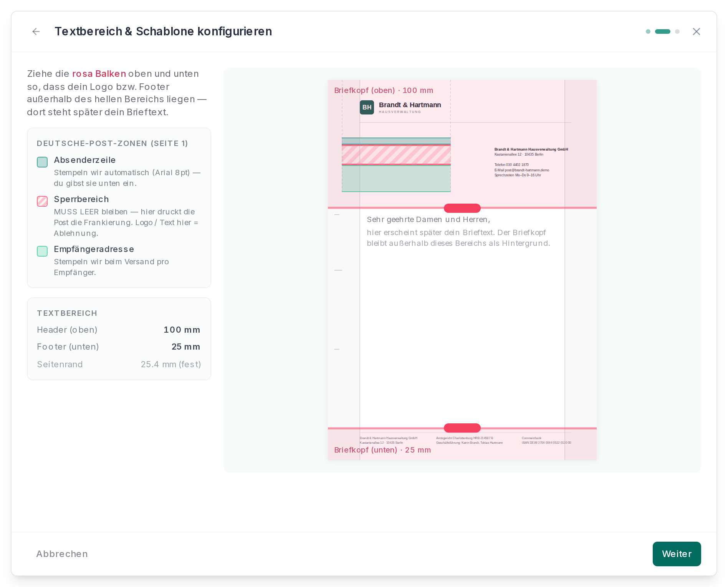Click the Commerzbank footer text in preview
This screenshot has width=728, height=587.
(x=532, y=438)
